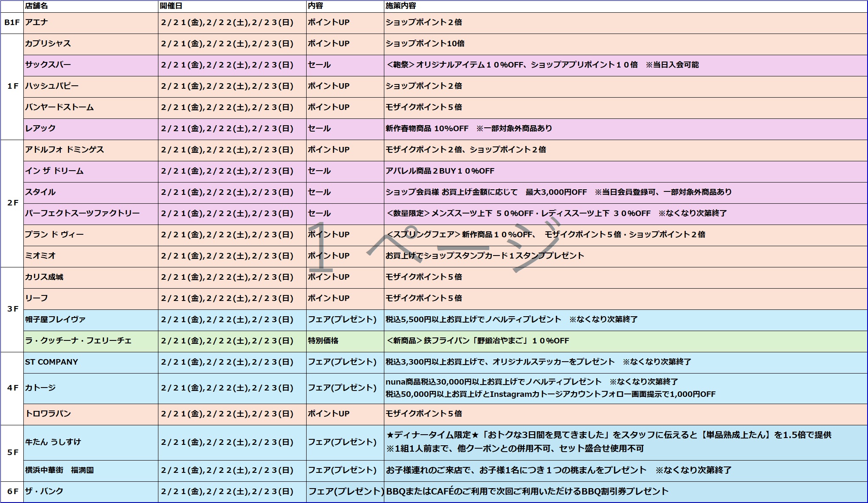Select the 6F floor cell

click(12, 492)
